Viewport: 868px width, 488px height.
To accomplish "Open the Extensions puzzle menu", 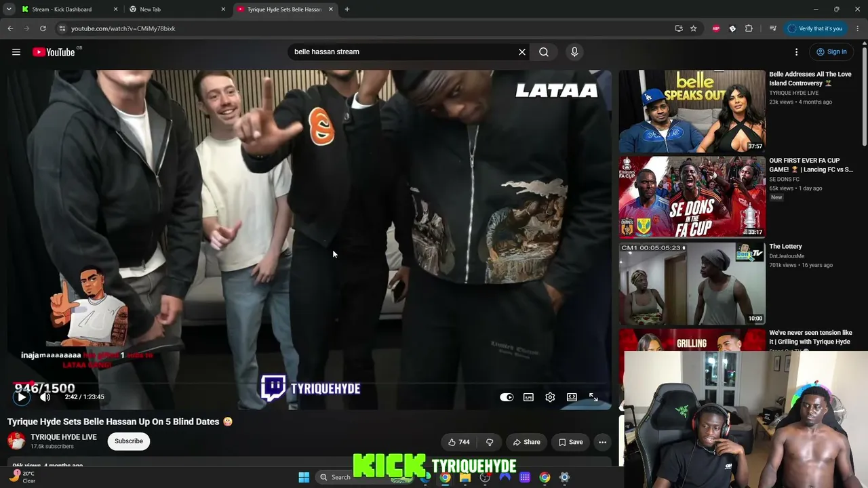I will pyautogui.click(x=749, y=28).
